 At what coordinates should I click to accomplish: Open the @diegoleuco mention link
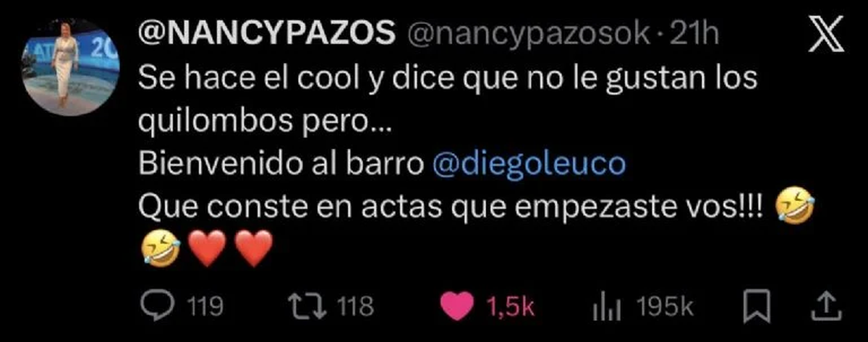[x=527, y=165]
